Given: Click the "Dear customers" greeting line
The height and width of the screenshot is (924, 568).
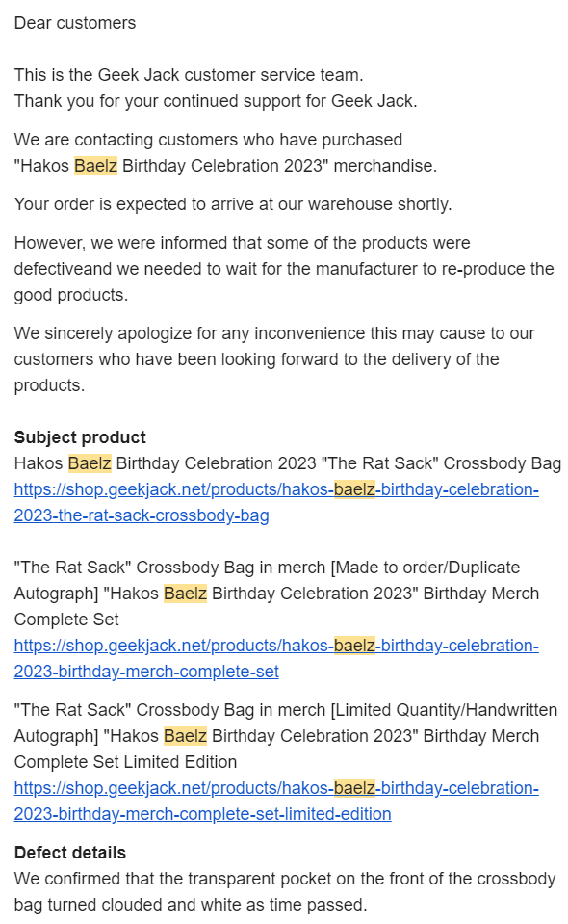Looking at the screenshot, I should tap(75, 23).
